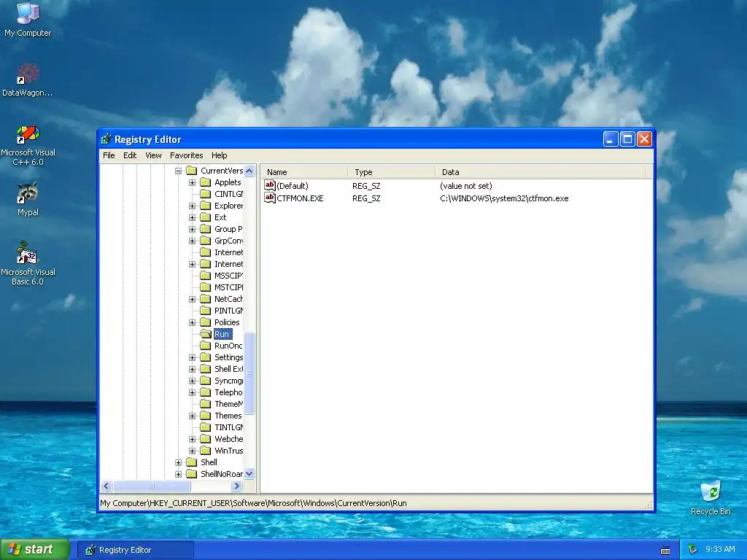This screenshot has width=747, height=560.
Task: Expand the Explorer key
Action: [x=192, y=206]
